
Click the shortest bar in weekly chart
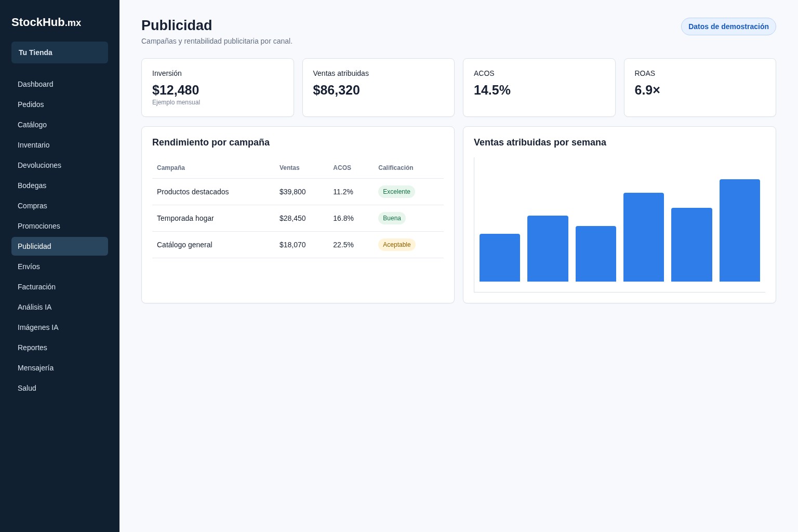tap(500, 258)
